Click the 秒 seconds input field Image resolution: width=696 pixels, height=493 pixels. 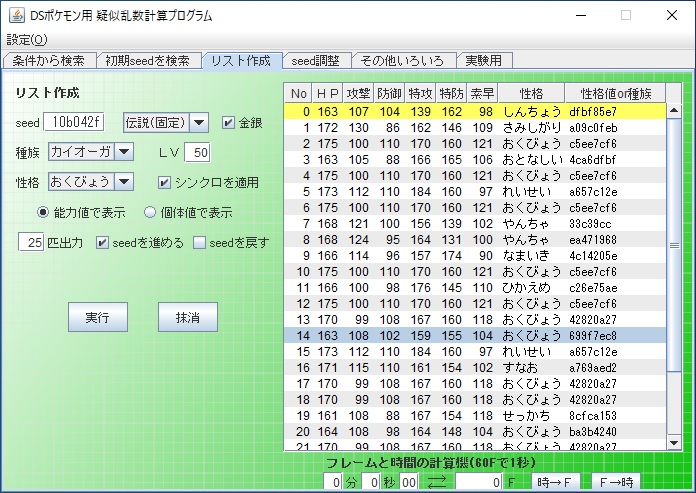[x=371, y=482]
